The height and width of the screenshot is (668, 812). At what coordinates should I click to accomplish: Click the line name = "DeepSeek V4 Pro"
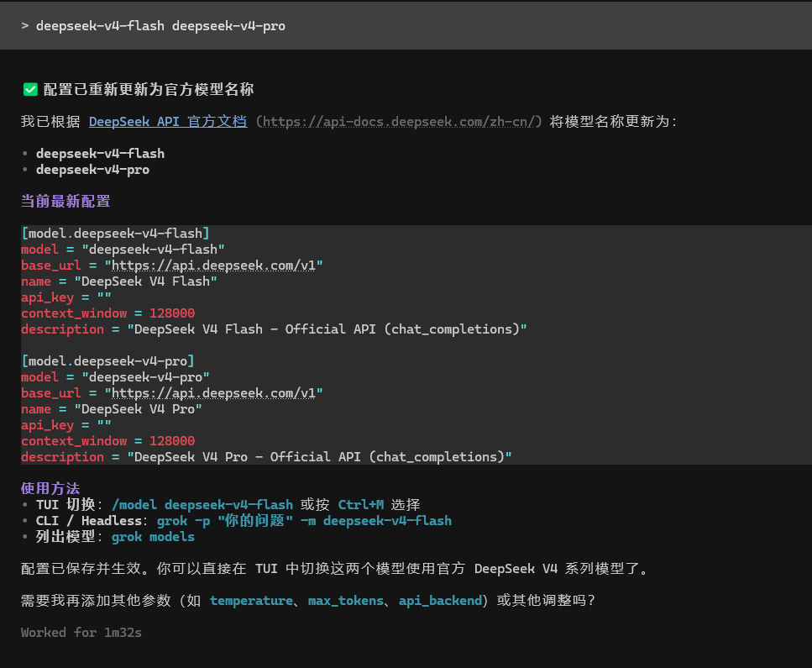pos(112,409)
